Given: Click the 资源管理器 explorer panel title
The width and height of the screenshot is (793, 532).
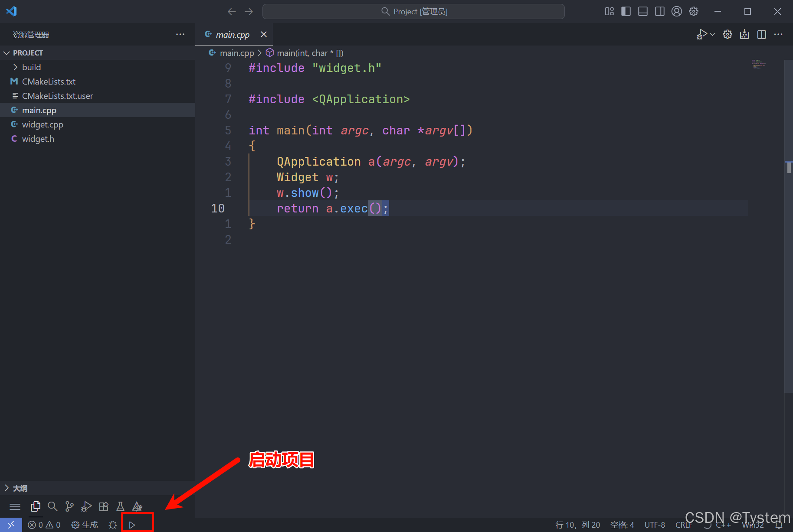Looking at the screenshot, I should pos(31,35).
